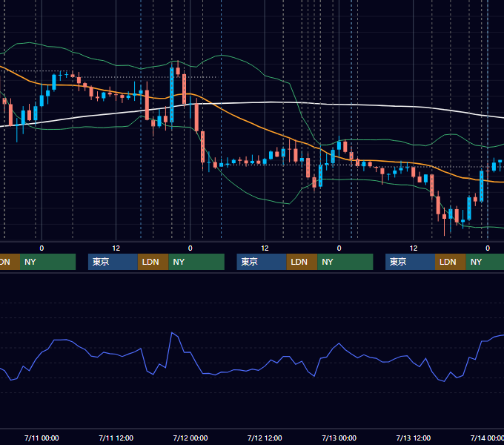Click the 7/11 00:00 date label
Viewport: 504px width, 445px height.
(42, 438)
